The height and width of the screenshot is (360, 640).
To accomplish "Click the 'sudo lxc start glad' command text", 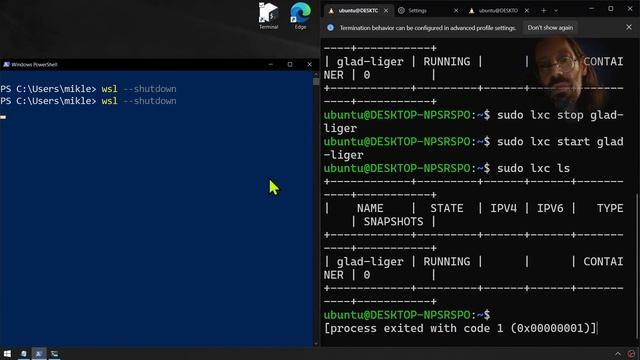I will (560, 142).
